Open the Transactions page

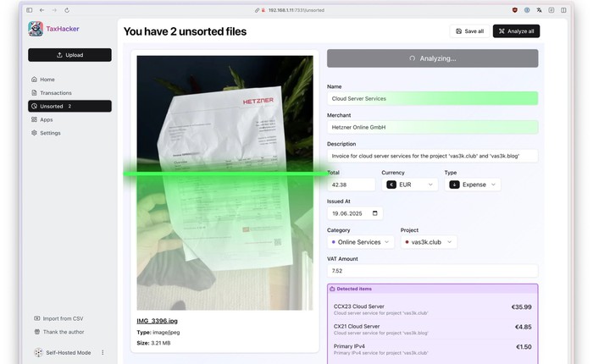55,93
